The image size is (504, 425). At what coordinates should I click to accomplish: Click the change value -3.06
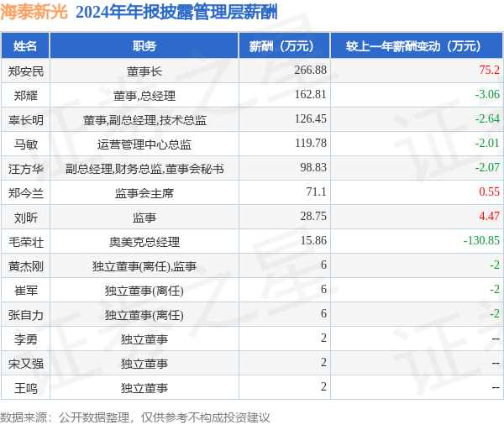click(x=487, y=94)
